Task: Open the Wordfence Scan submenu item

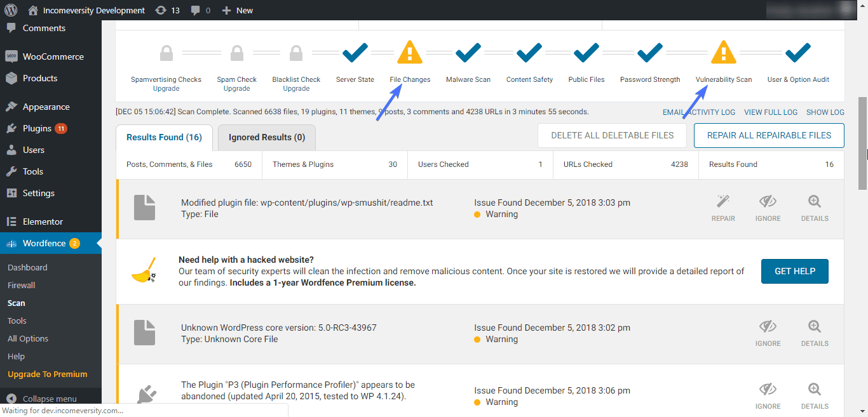Action: click(17, 303)
